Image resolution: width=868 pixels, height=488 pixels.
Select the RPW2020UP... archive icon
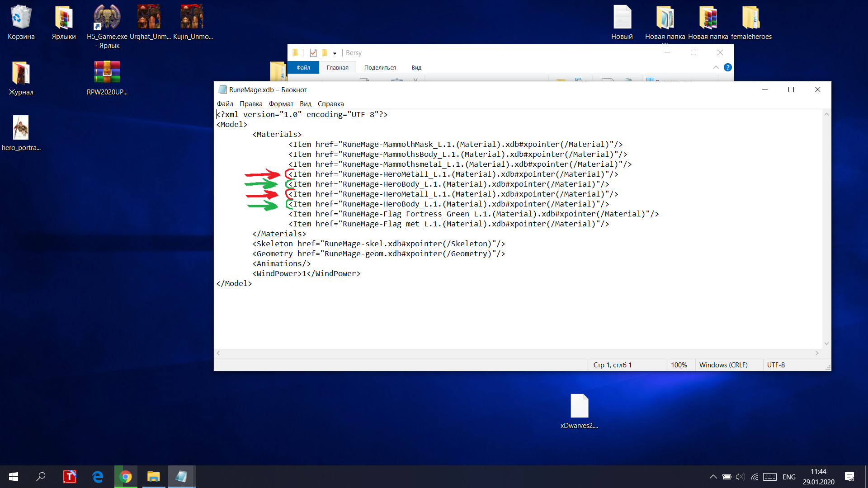(107, 78)
